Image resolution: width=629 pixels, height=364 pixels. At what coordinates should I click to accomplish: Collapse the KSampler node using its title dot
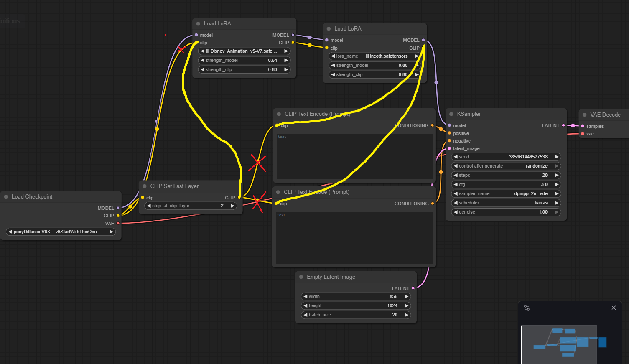pos(451,114)
